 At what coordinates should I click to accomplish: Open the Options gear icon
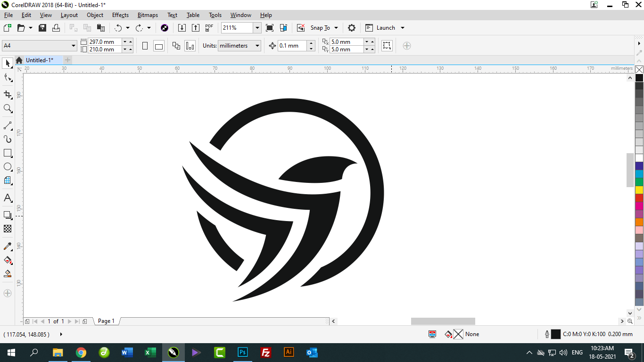click(352, 28)
